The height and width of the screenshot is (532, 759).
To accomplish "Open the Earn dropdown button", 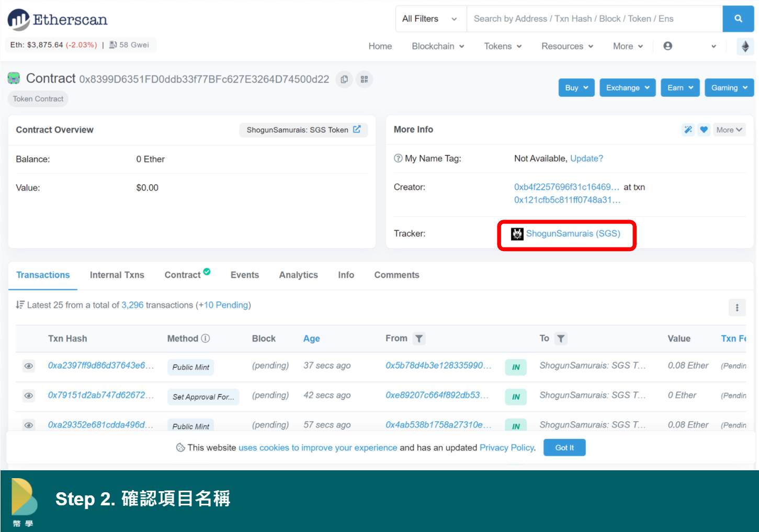I will click(x=680, y=88).
